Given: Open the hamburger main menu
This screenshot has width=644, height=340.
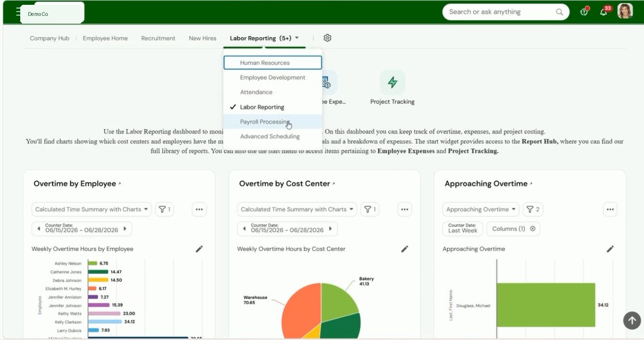Looking at the screenshot, I should [18, 12].
